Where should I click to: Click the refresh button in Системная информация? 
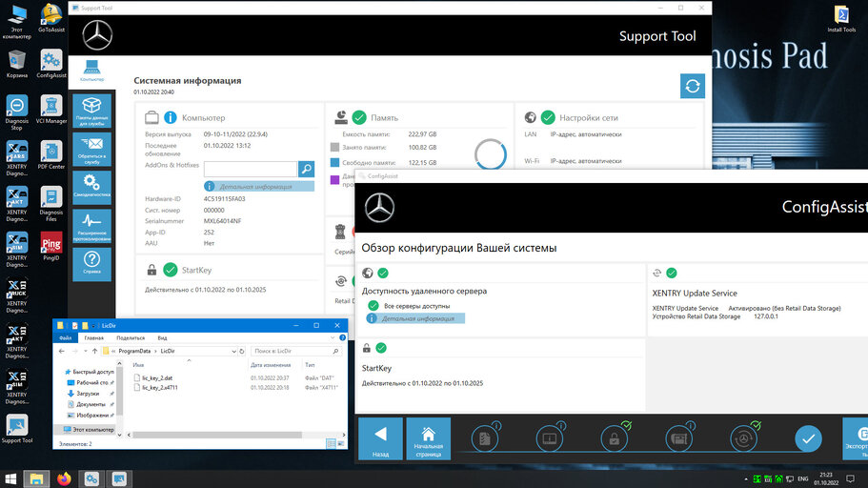[693, 86]
